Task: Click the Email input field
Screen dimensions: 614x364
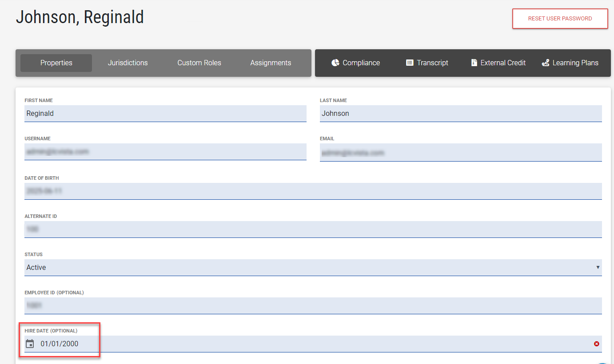Action: coord(460,153)
